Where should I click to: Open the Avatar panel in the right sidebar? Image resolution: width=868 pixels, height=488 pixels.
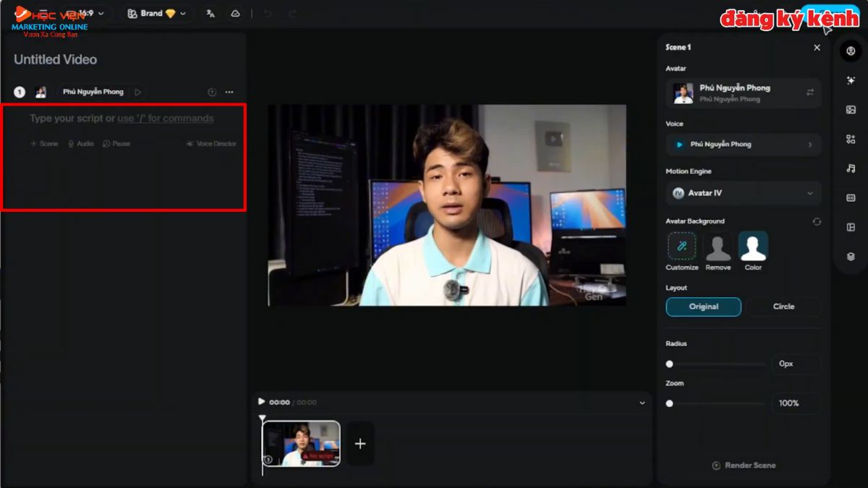(x=851, y=49)
